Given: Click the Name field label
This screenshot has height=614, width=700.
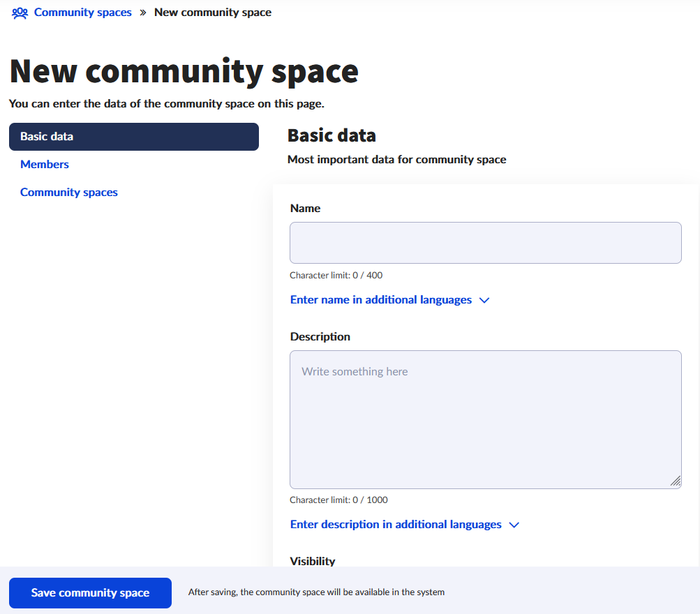Looking at the screenshot, I should point(305,208).
